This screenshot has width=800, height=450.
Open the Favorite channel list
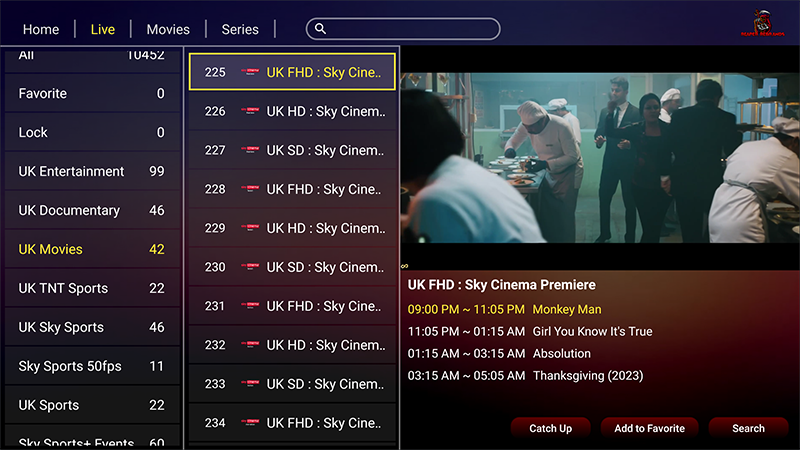[x=91, y=93]
